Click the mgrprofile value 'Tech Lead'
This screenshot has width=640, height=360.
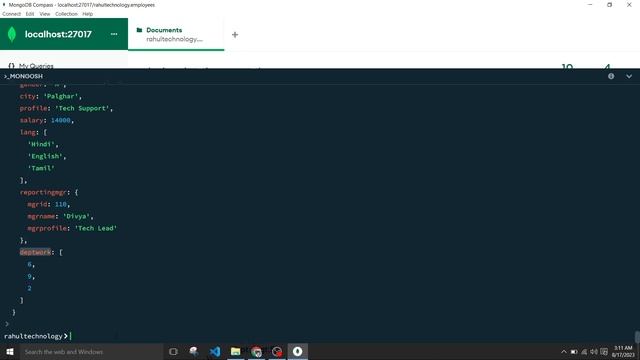96,228
